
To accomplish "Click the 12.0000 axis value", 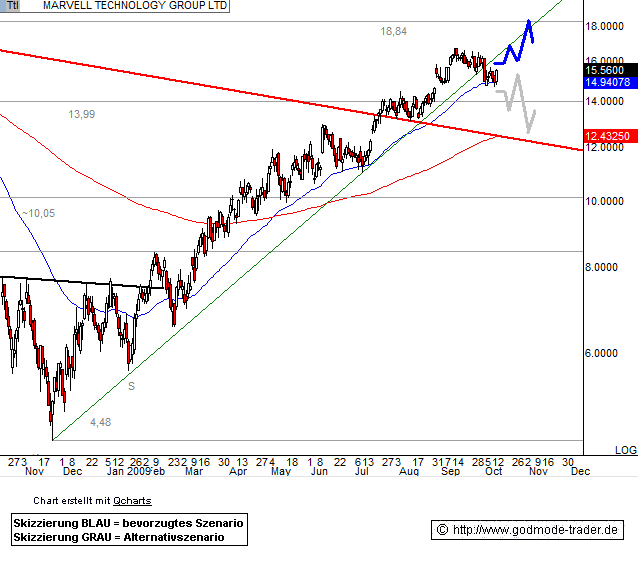I will [604, 147].
